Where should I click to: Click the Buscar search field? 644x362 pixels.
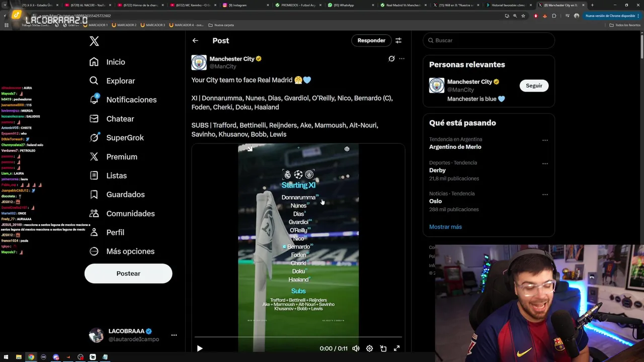pos(489,40)
